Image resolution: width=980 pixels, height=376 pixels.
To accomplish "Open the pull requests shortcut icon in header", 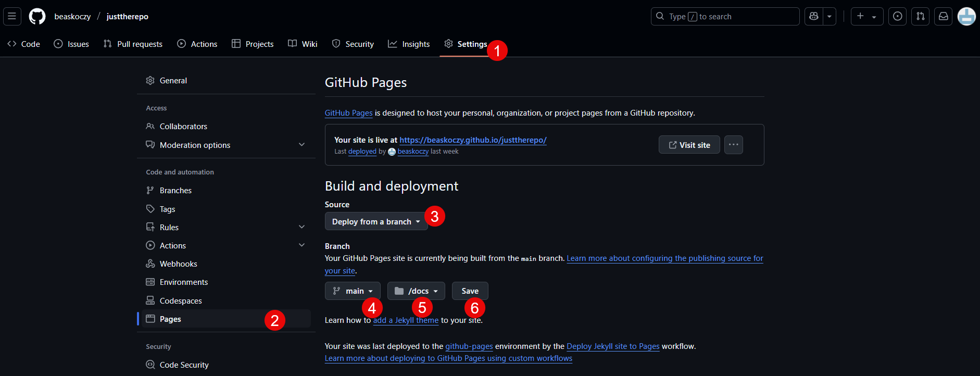I will point(921,17).
